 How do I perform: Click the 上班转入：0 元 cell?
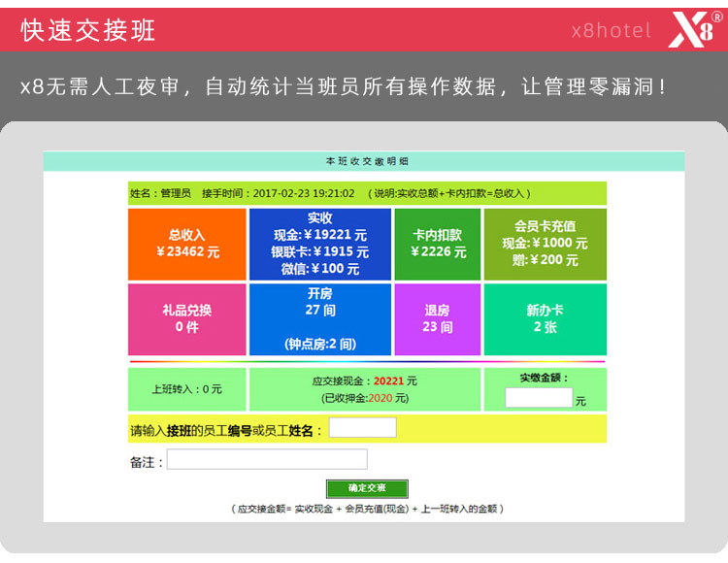pos(187,389)
